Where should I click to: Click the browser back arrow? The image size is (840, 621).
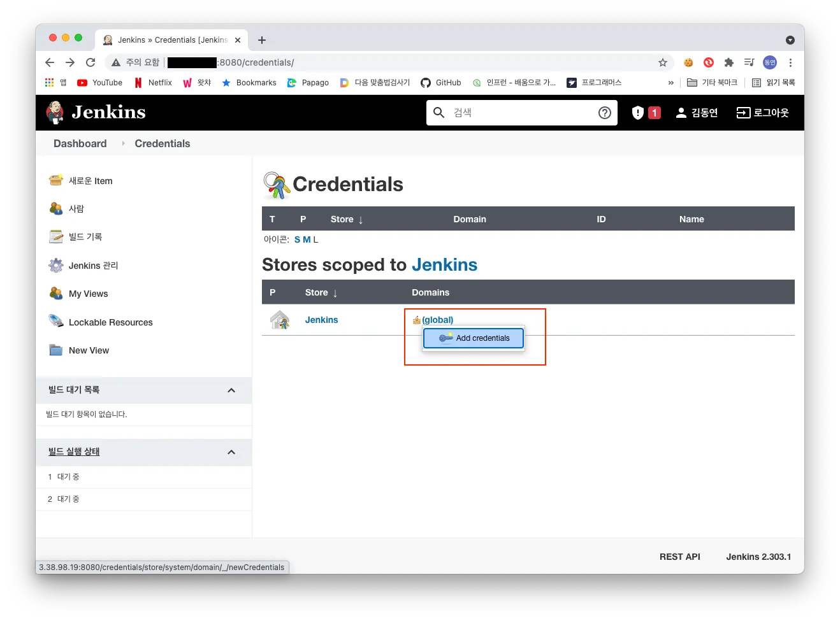[x=50, y=62]
